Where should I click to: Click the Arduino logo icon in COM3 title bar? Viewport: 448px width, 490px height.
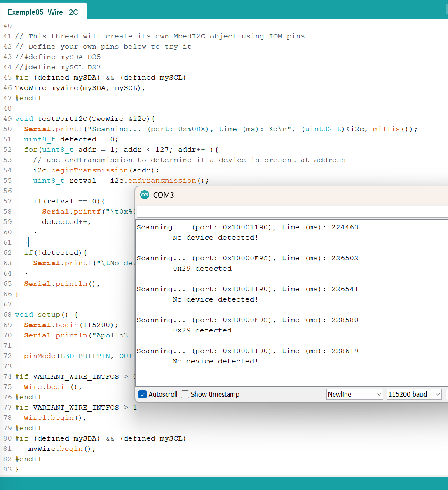tap(145, 195)
